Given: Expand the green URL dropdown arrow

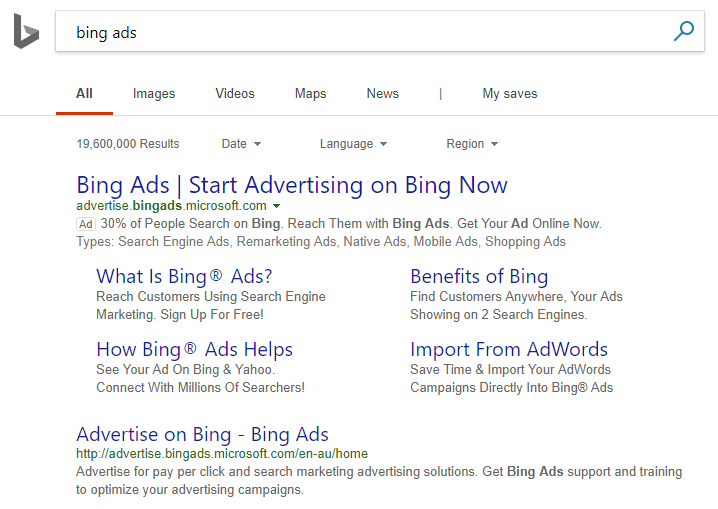Looking at the screenshot, I should [276, 206].
